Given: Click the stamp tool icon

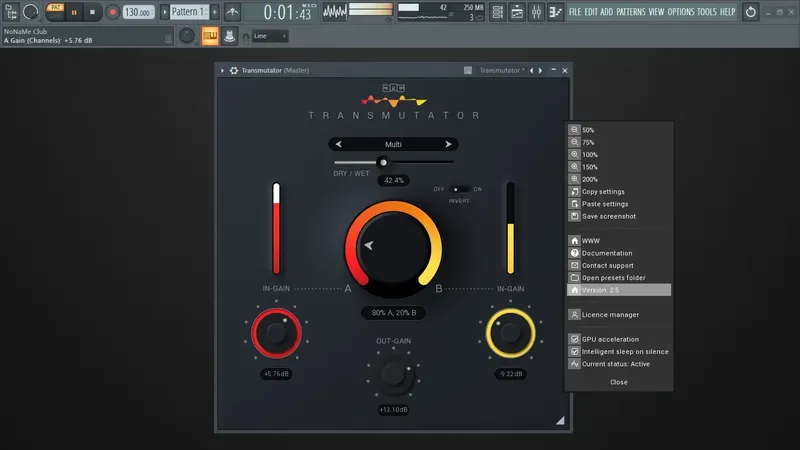Looking at the screenshot, I should [x=230, y=36].
